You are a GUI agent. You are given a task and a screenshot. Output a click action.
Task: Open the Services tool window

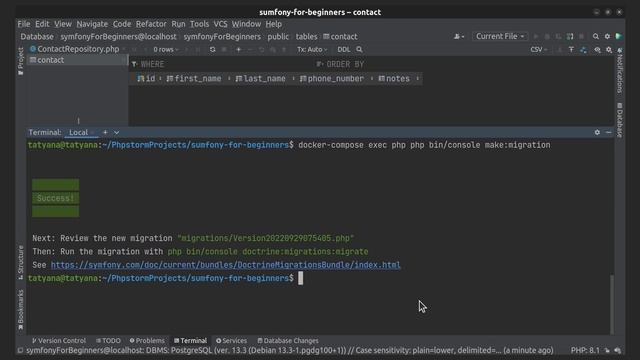click(231, 340)
